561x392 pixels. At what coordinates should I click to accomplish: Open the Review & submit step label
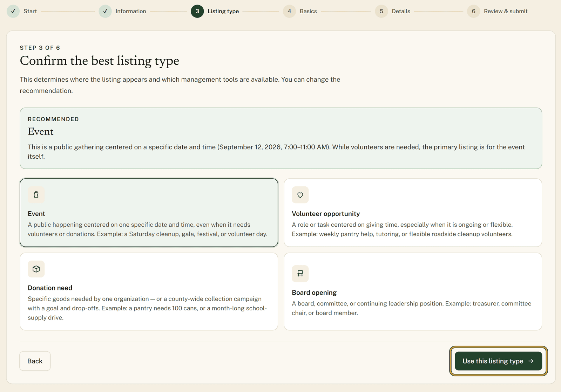click(x=506, y=11)
